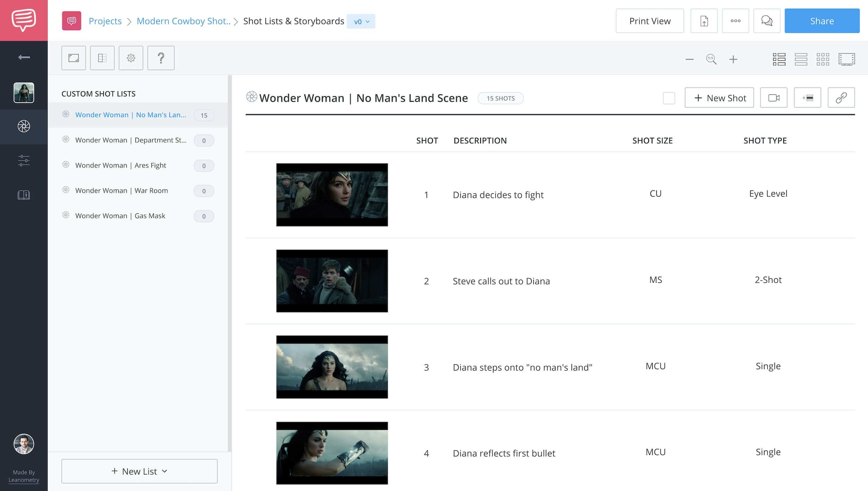The image size is (868, 491).
Task: Click the help question mark icon
Action: [161, 57]
